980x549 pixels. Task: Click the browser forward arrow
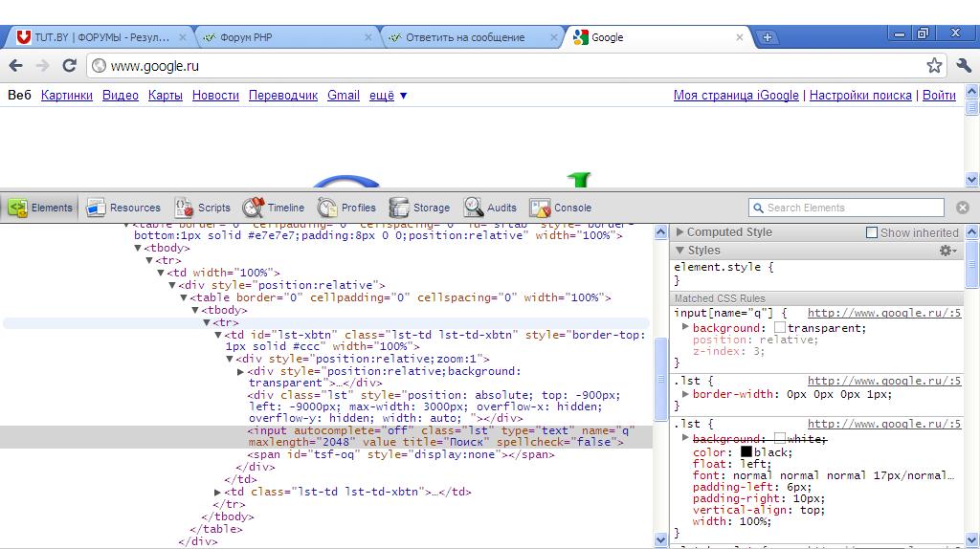click(x=42, y=66)
